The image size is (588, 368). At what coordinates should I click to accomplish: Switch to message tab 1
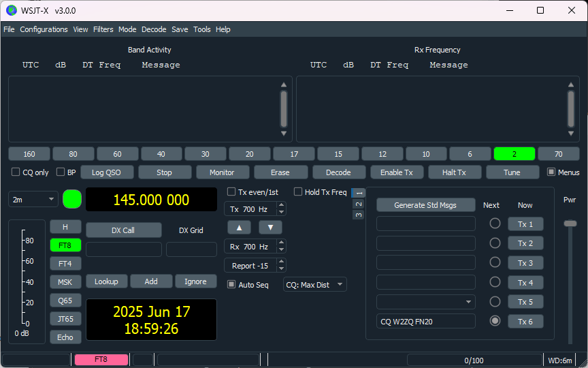[359, 193]
